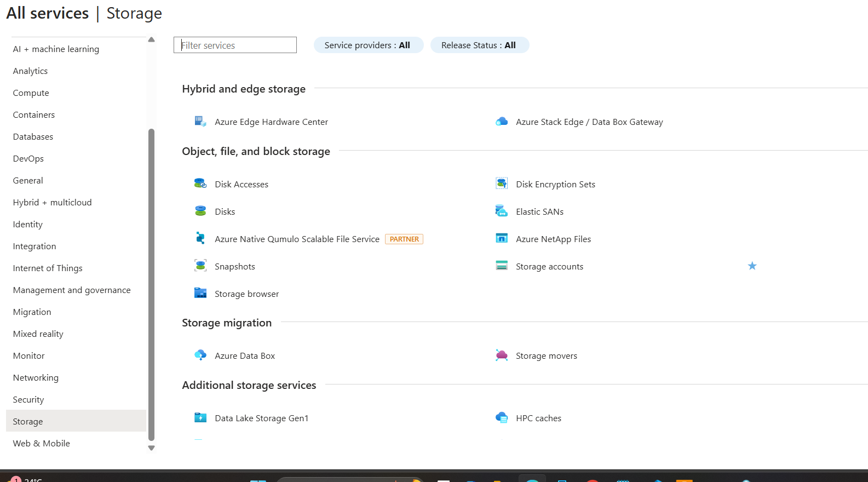The image size is (868, 482).
Task: Click the Storage movers icon
Action: 502,355
